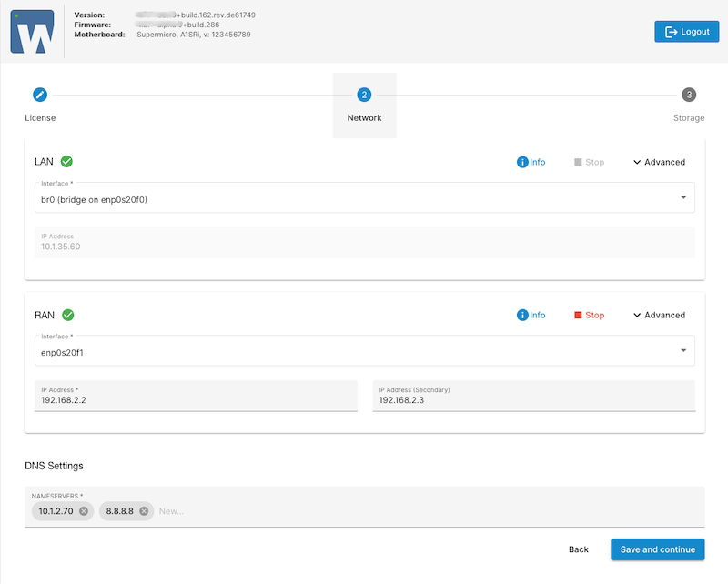The width and height of the screenshot is (728, 584).
Task: Select the Network step tab
Action: [364, 106]
